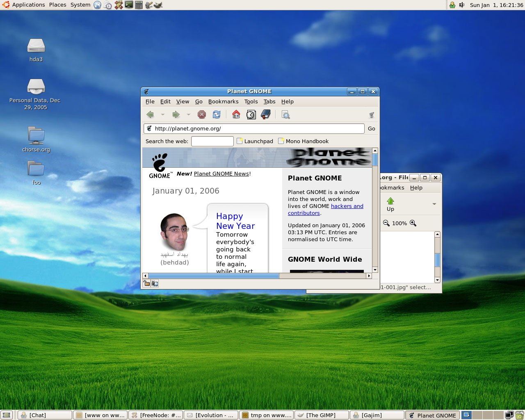Image resolution: width=525 pixels, height=420 pixels.
Task: Expand the Back history dropdown arrow
Action: tap(163, 115)
